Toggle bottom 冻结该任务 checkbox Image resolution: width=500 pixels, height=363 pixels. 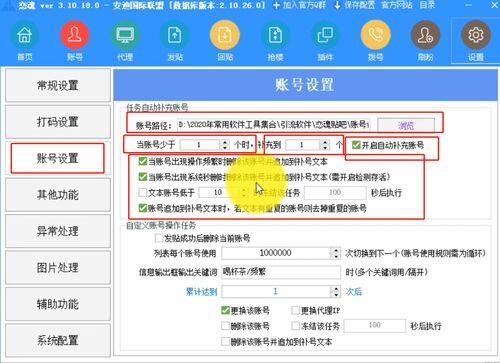pos(295,326)
